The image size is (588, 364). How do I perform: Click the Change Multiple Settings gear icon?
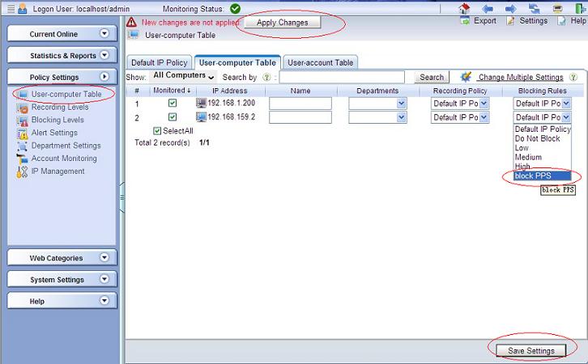[466, 77]
